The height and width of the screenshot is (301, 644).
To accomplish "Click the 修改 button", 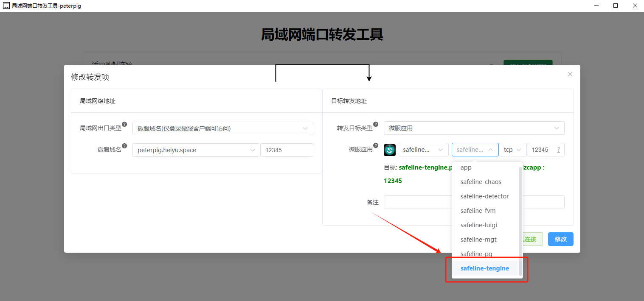I will coord(560,239).
